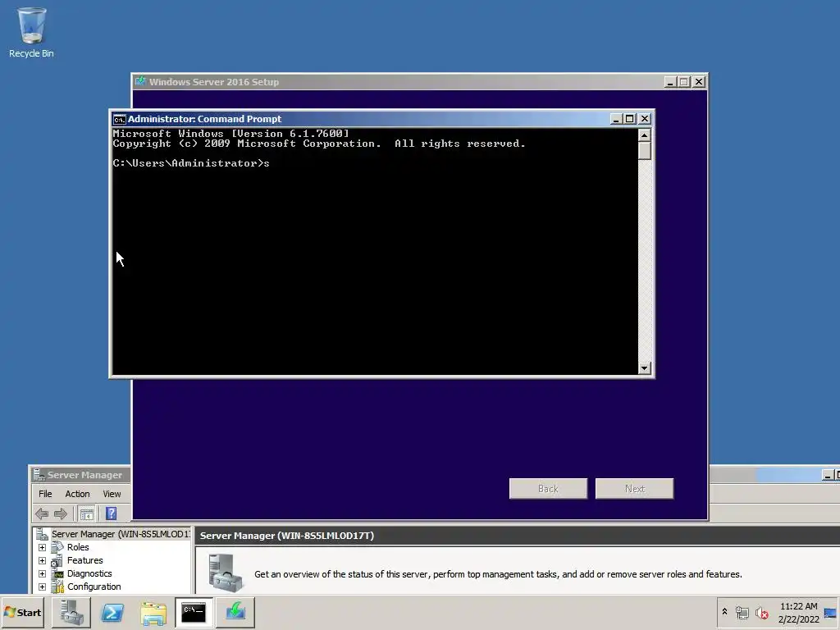Click the network tray icon
Screen dimensions: 840x630
click(742, 612)
